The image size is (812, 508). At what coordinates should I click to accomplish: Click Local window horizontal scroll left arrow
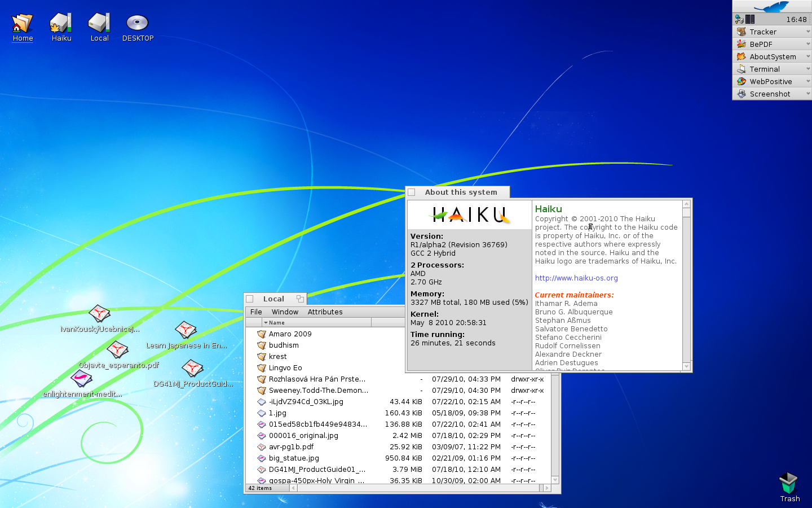[293, 488]
